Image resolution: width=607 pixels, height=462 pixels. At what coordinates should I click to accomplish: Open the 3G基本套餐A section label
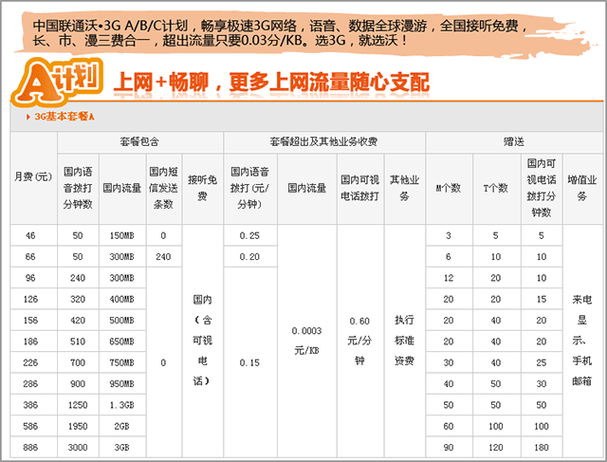click(64, 117)
